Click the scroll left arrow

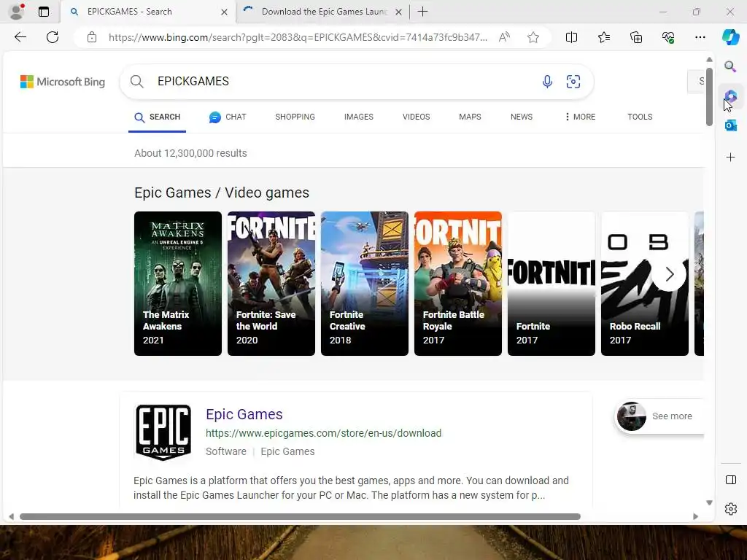12,517
